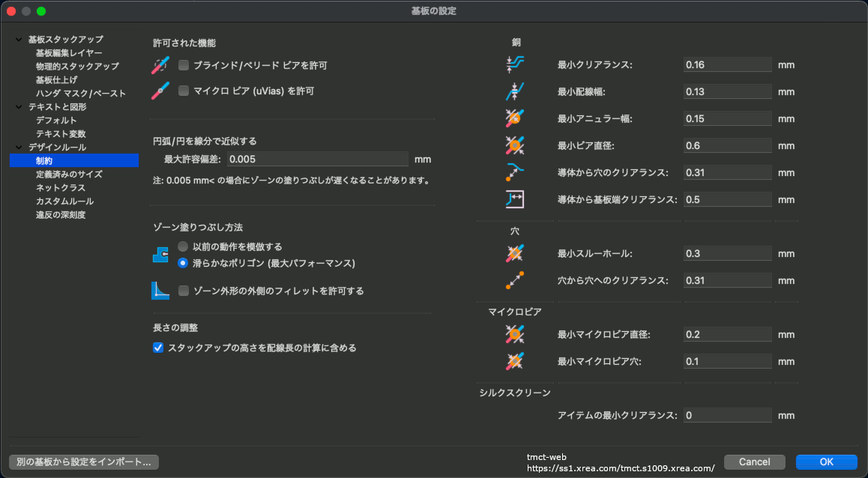This screenshot has width=868, height=478.
Task: Click the 最小クリアランス copper clearance icon
Action: pyautogui.click(x=515, y=64)
